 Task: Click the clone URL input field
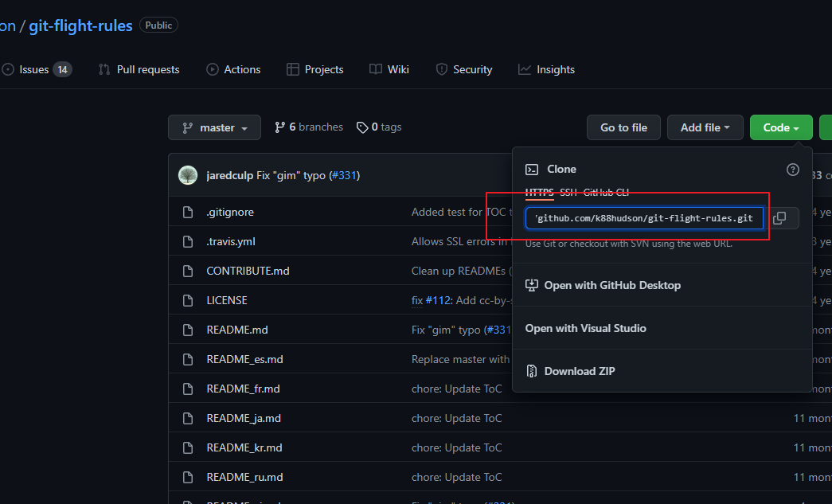coord(644,218)
